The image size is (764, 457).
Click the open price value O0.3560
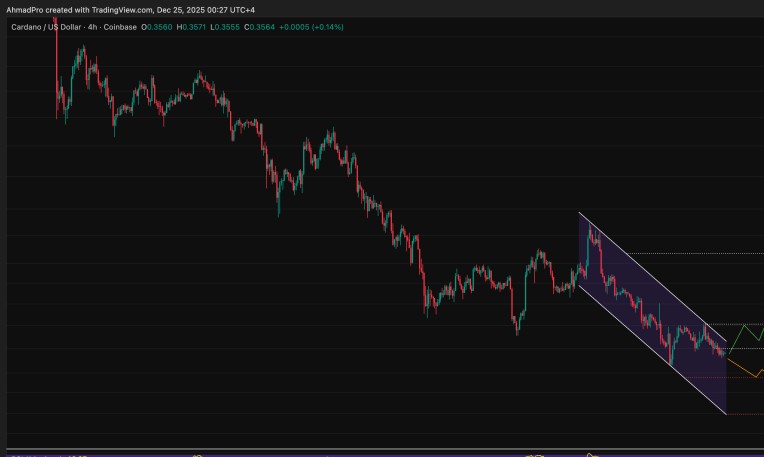[x=156, y=27]
